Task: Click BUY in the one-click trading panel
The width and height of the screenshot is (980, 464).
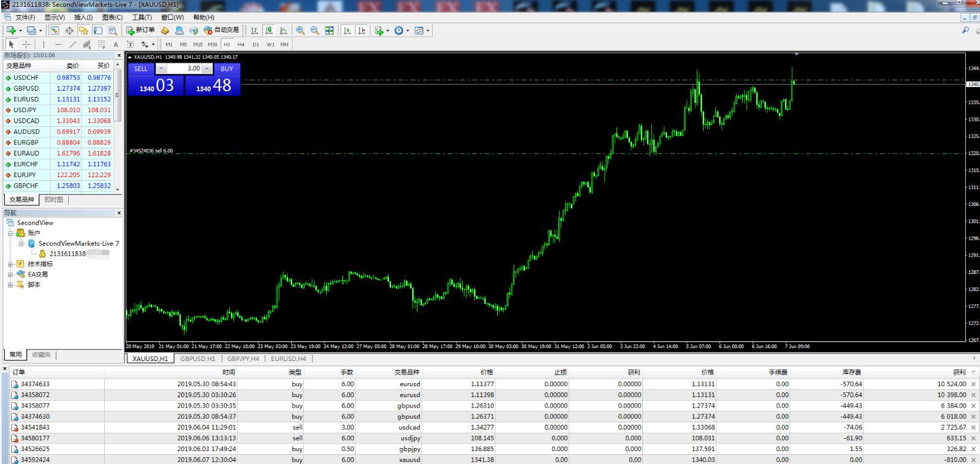Action: tap(227, 69)
